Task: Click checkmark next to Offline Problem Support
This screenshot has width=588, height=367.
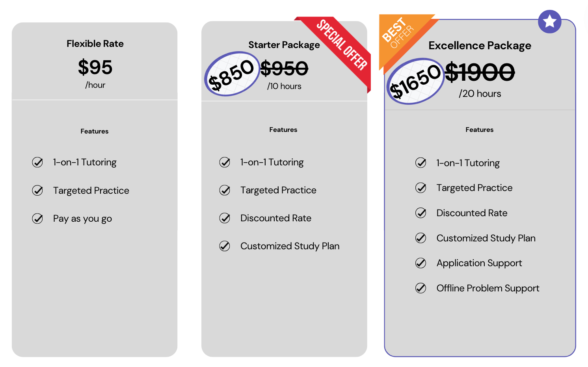Action: (421, 288)
